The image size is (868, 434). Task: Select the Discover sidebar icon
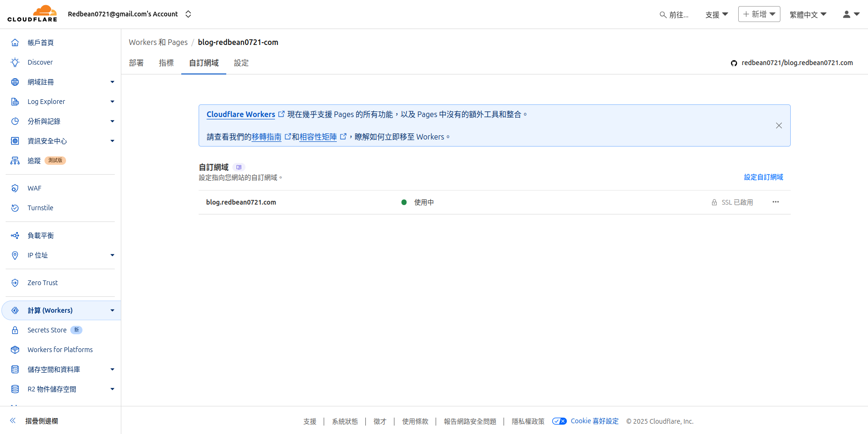15,62
